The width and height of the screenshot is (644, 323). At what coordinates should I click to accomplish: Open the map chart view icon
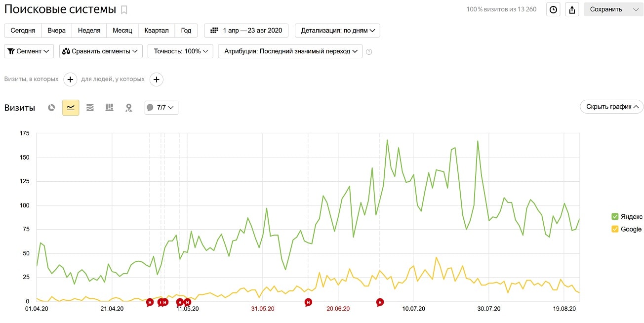(x=128, y=108)
